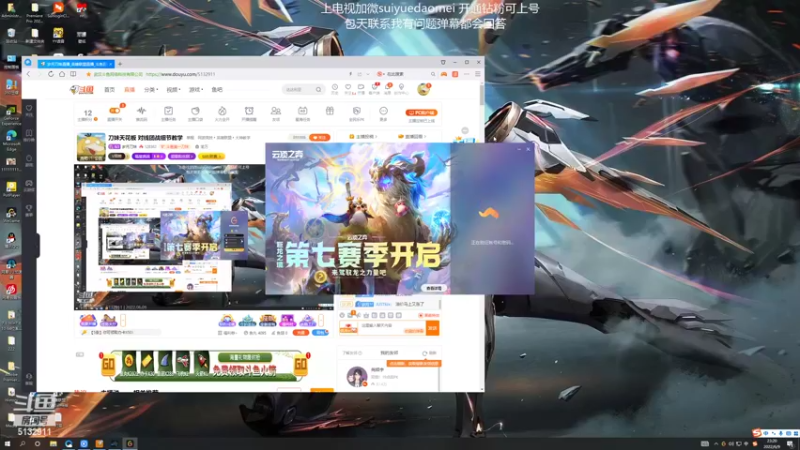This screenshot has height=450, width=800.
Task: Open the reading-mode book icon in the browser toolbar
Action: coord(73,74)
